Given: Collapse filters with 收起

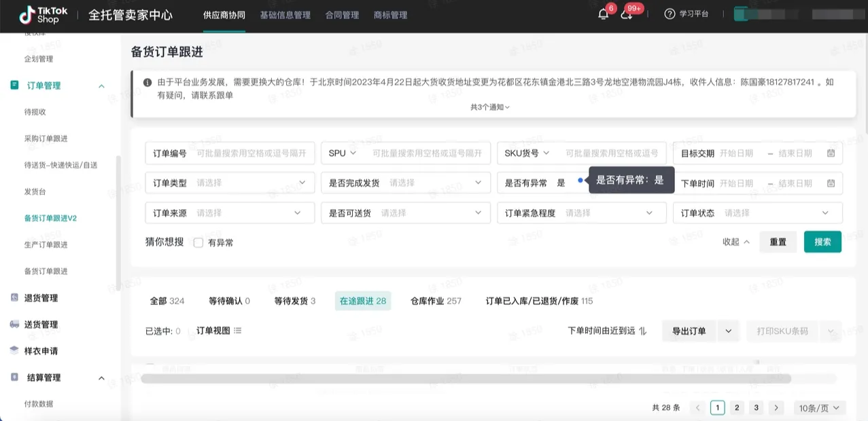Looking at the screenshot, I should pyautogui.click(x=736, y=242).
